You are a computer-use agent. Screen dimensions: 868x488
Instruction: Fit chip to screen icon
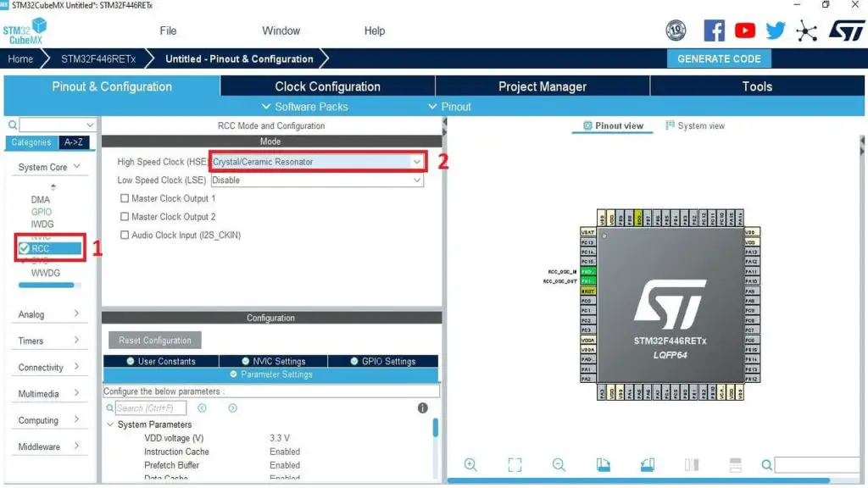(x=515, y=465)
